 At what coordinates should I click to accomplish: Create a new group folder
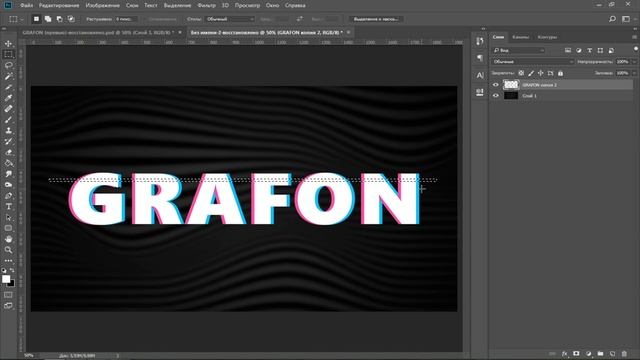tap(600, 353)
